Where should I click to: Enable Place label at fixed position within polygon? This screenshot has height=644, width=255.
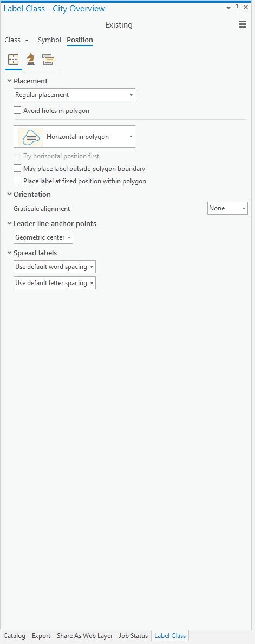[17, 181]
